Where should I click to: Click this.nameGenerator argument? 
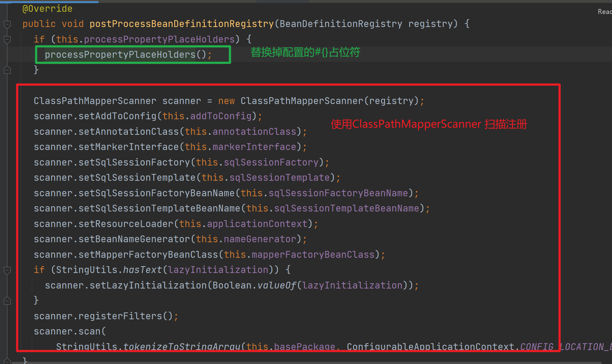coord(246,239)
